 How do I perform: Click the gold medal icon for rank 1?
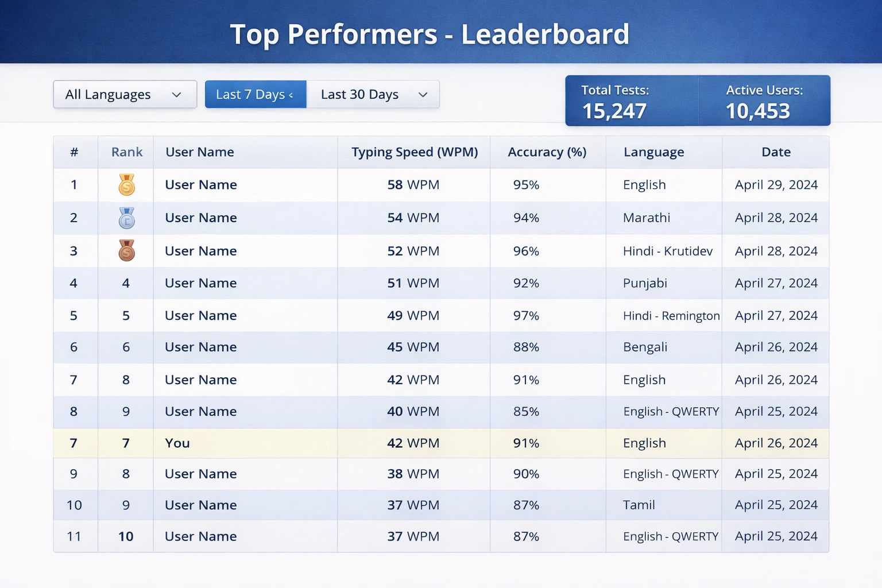click(126, 184)
